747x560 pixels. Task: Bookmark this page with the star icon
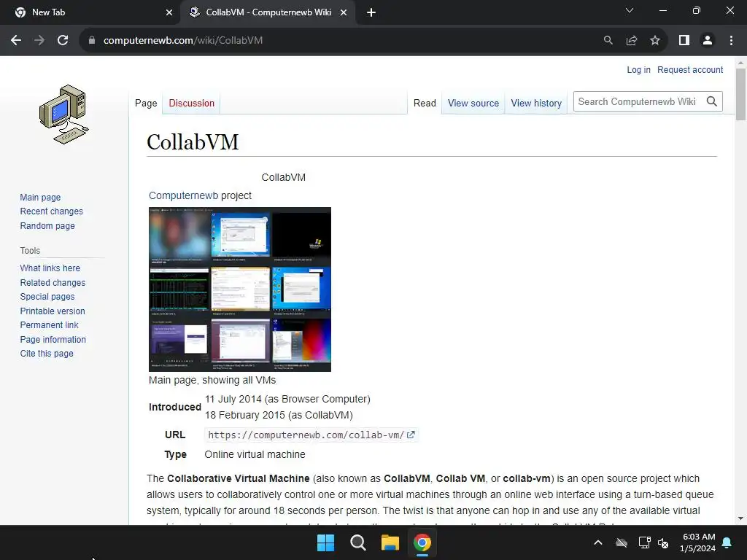[x=655, y=41]
